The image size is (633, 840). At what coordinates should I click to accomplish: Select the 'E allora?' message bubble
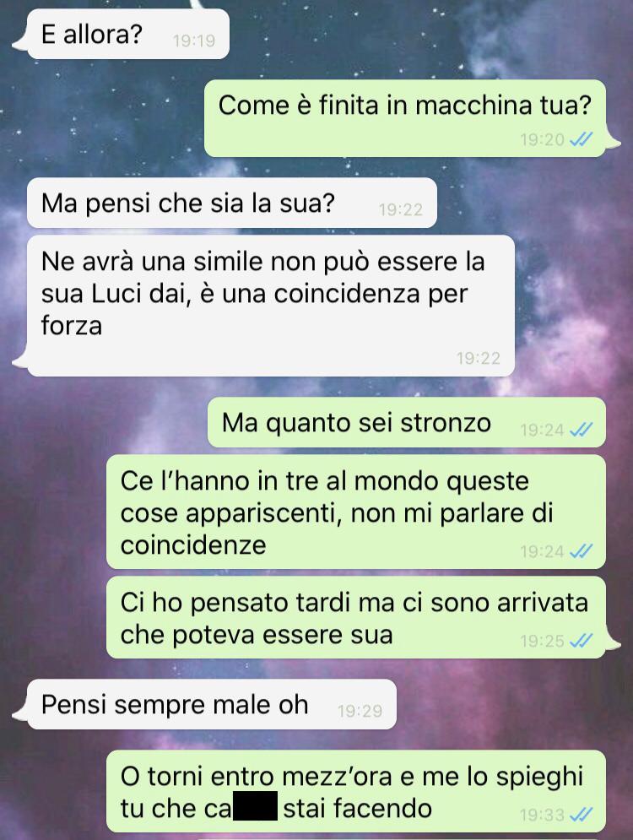coord(127,34)
